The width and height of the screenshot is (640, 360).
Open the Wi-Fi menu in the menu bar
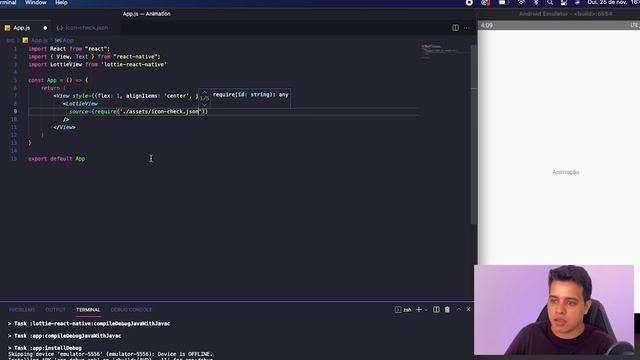[x=521, y=3]
